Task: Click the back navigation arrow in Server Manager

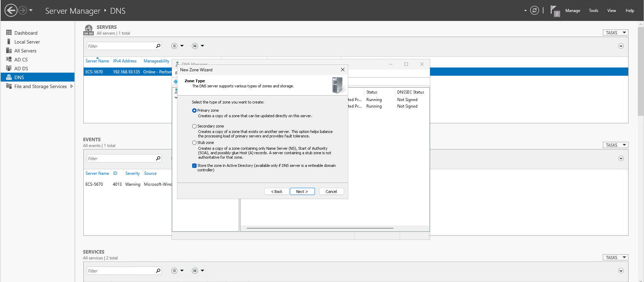Action: (11, 10)
